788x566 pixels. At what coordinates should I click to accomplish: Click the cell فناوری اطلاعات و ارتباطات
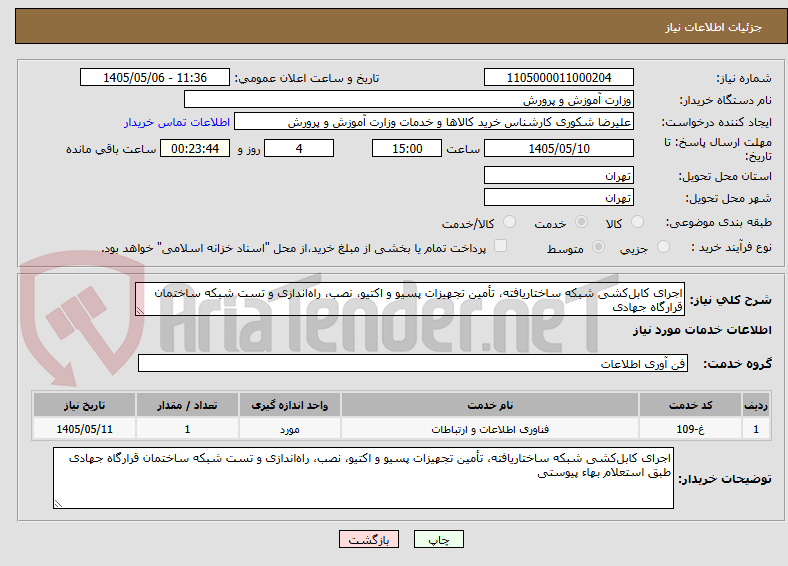490,429
